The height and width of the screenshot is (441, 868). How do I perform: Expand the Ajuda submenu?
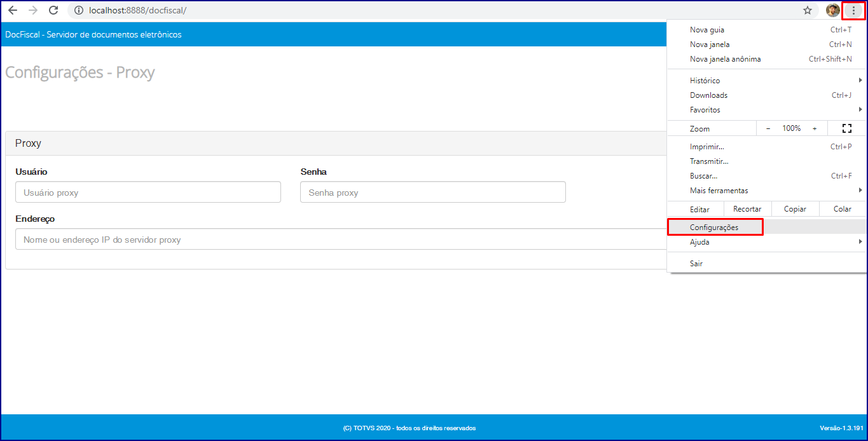pyautogui.click(x=767, y=242)
